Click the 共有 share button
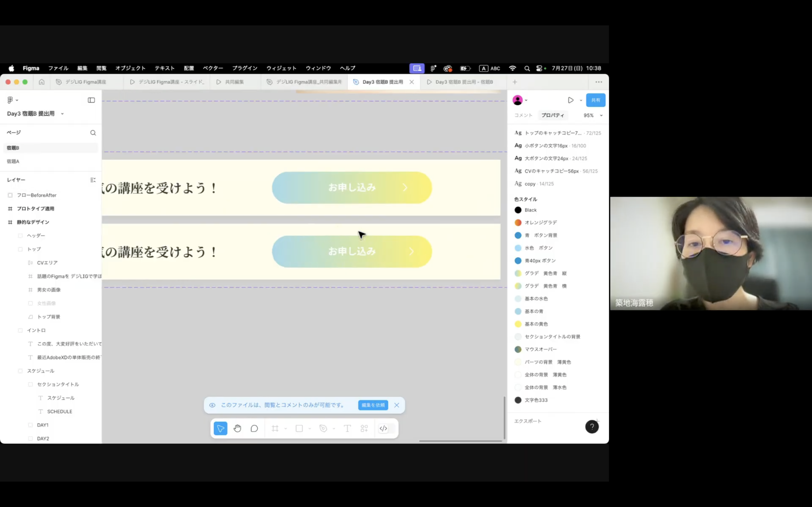The height and width of the screenshot is (507, 812). click(x=596, y=100)
